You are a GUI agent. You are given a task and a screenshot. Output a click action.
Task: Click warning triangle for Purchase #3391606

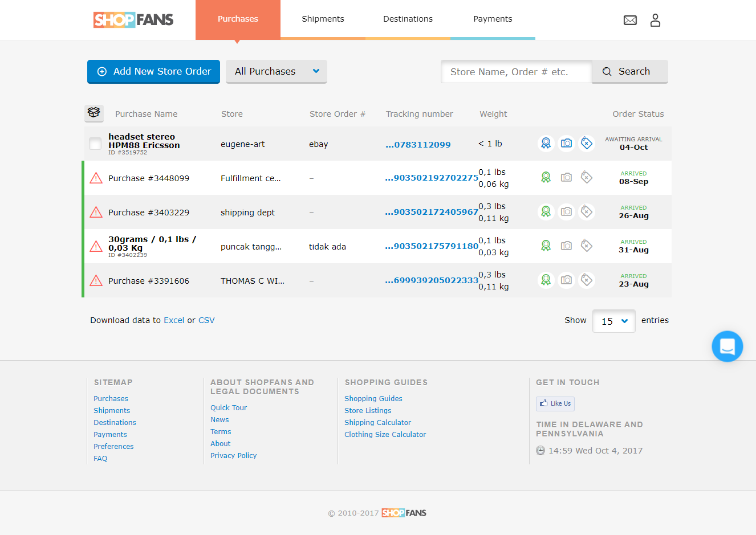96,280
